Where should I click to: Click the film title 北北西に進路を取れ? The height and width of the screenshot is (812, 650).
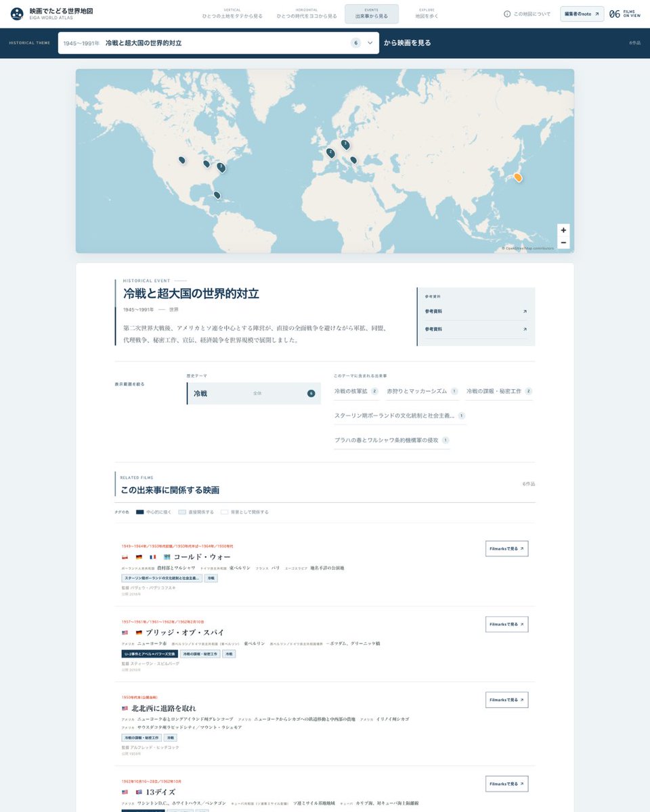click(x=164, y=708)
